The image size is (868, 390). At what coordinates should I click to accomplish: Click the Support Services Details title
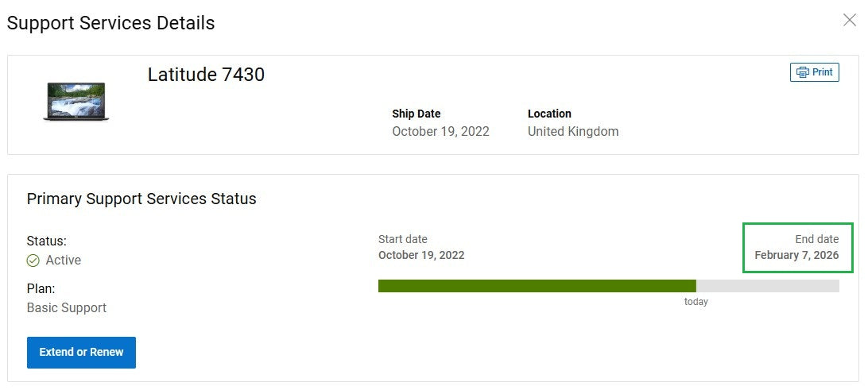(x=110, y=23)
